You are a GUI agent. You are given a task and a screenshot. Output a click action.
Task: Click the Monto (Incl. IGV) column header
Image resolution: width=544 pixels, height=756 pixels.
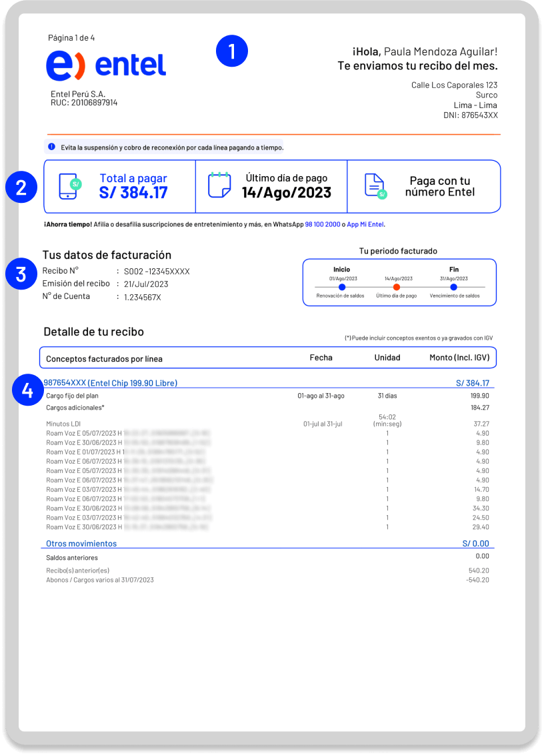coord(459,358)
